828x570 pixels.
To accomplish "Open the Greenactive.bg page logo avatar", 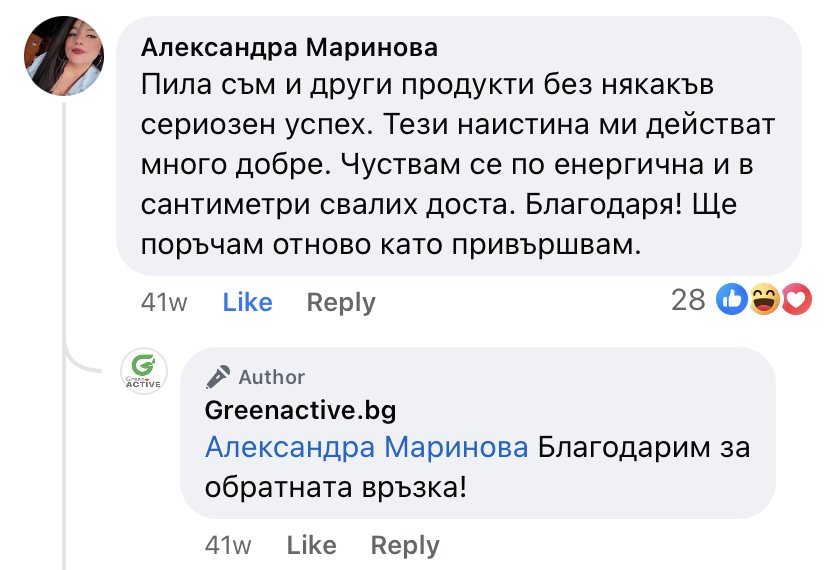I will 144,371.
